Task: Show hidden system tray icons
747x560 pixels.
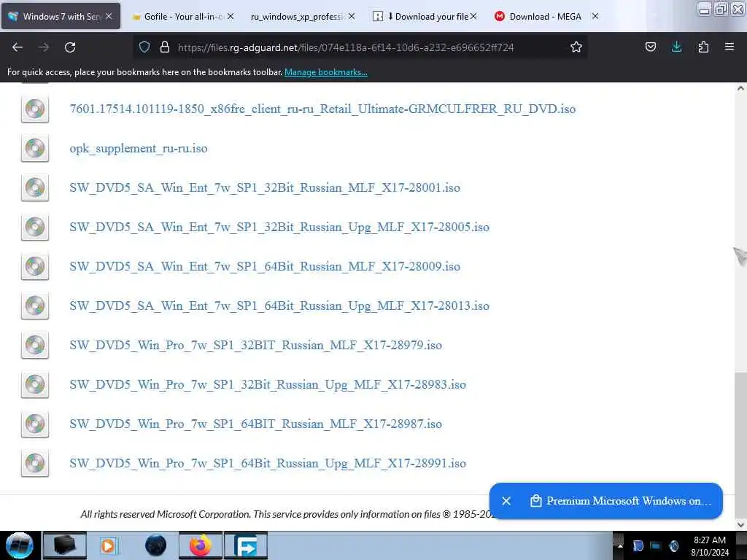Action: tap(620, 545)
